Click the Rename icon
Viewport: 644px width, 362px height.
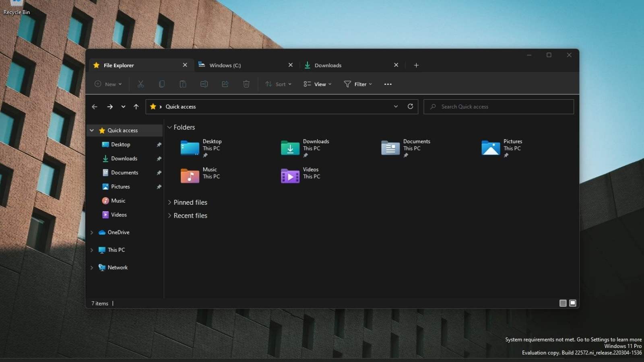coord(204,84)
